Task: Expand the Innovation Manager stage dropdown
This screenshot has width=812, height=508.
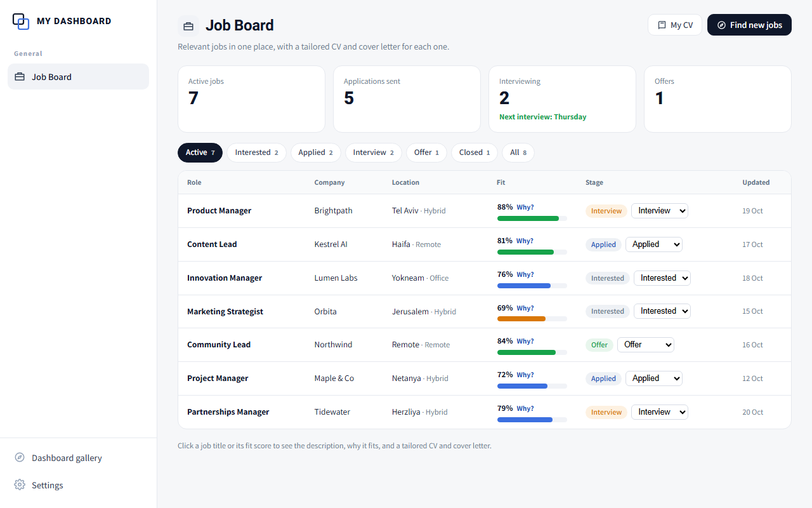Action: tap(662, 278)
